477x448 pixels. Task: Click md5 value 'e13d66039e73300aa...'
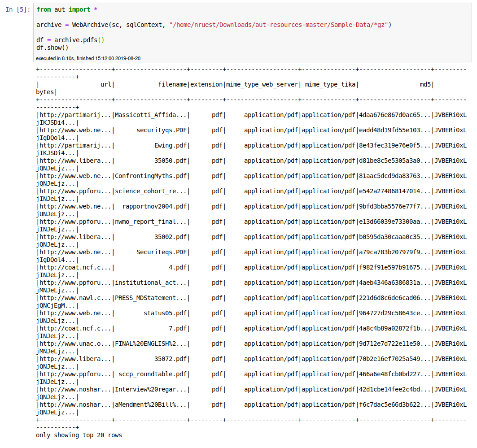395,222
